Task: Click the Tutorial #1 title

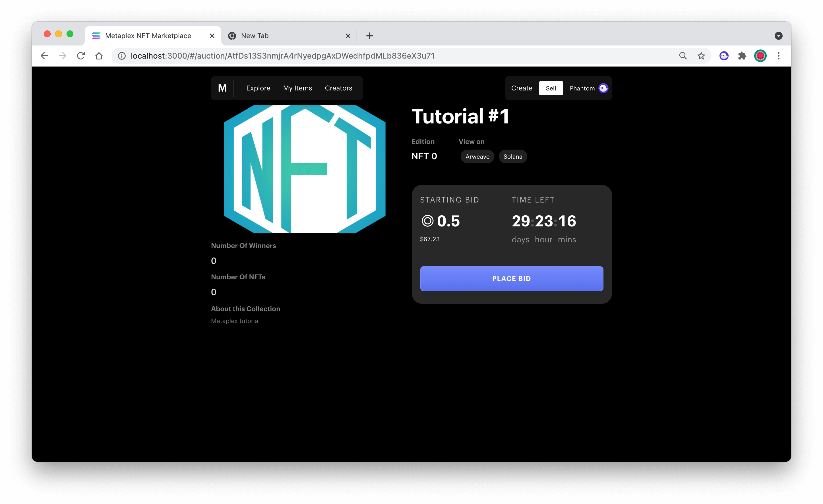Action: click(460, 116)
